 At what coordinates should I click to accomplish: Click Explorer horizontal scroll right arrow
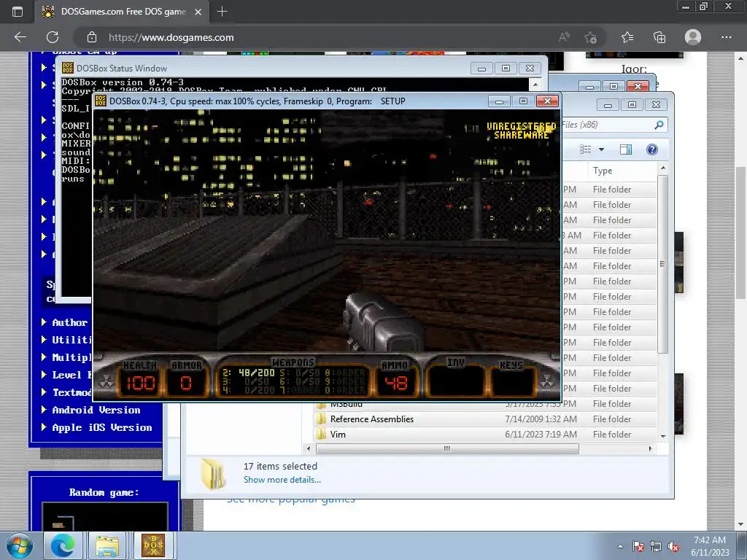click(x=650, y=448)
